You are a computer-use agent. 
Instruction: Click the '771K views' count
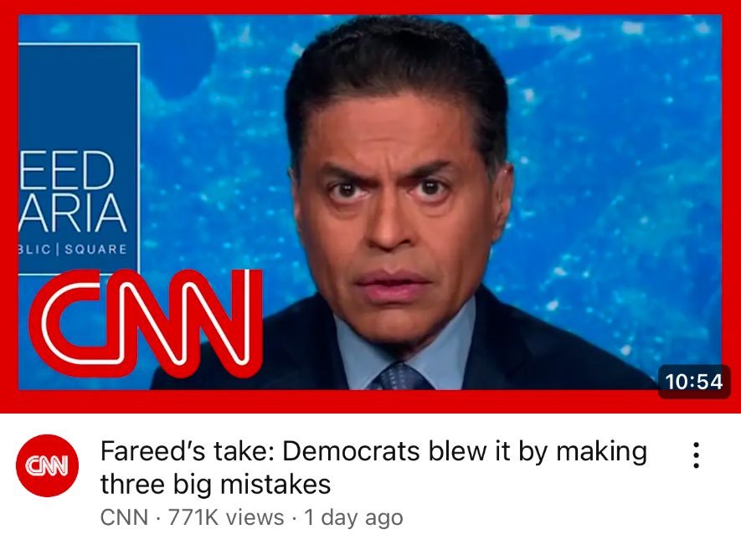point(226,517)
